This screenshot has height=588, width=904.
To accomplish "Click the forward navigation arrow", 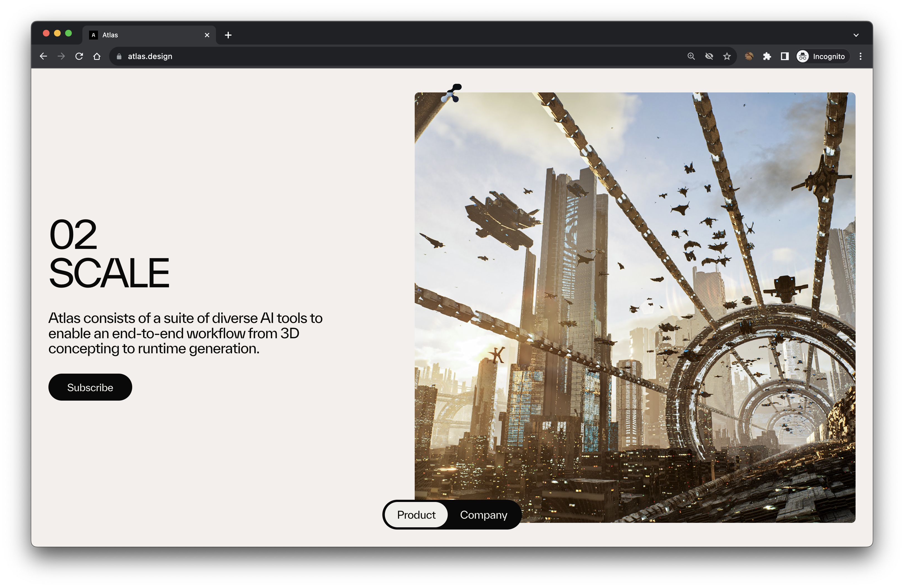I will point(61,56).
